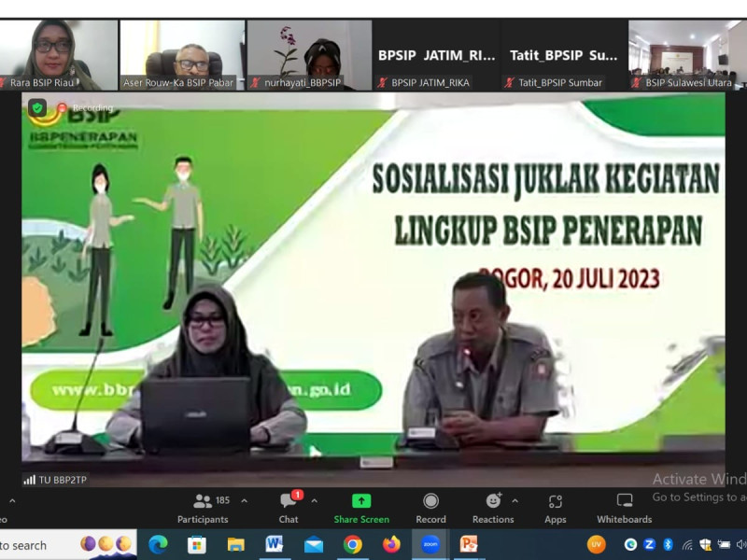Open the Reactions menu

click(x=493, y=508)
